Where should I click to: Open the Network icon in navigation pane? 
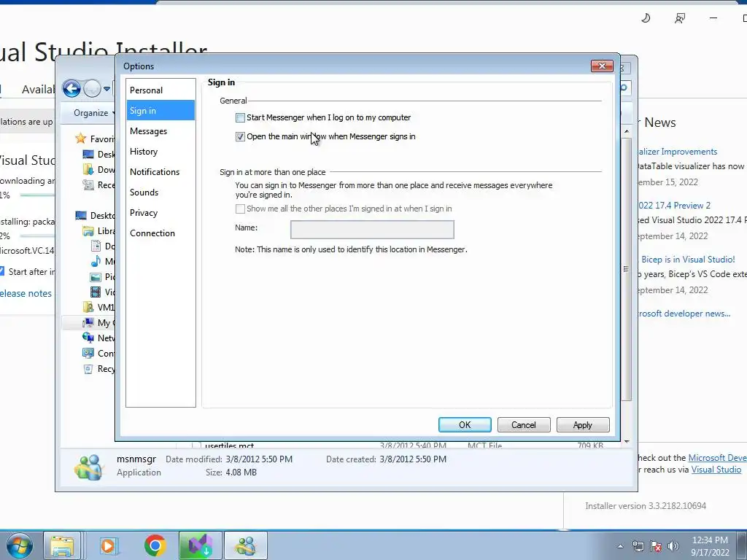click(88, 338)
